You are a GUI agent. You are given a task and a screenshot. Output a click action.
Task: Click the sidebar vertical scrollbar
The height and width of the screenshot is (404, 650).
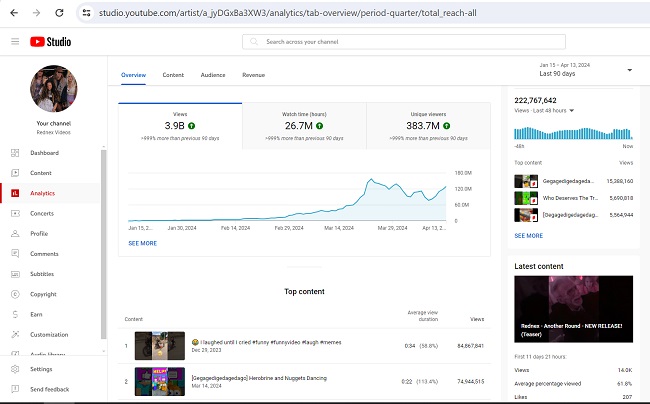click(103, 250)
